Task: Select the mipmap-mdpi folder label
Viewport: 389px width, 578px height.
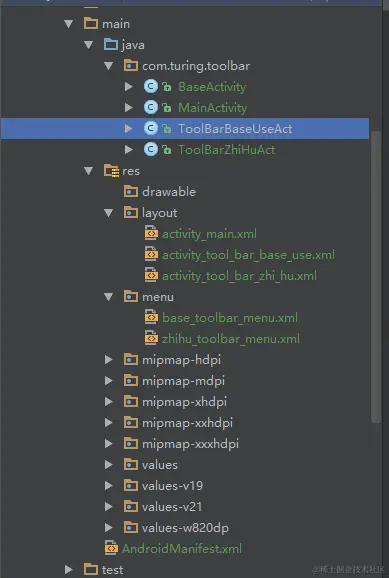Action: 184,381
